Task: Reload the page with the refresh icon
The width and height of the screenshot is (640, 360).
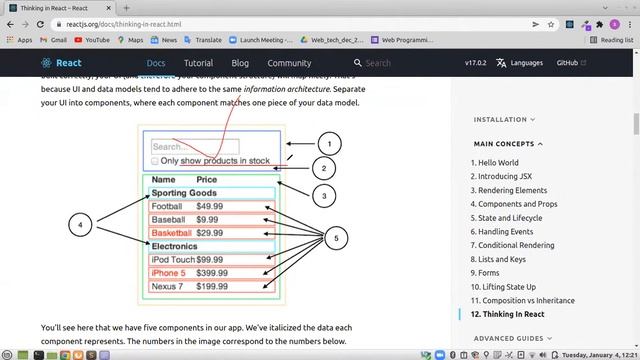Action: [x=40, y=24]
